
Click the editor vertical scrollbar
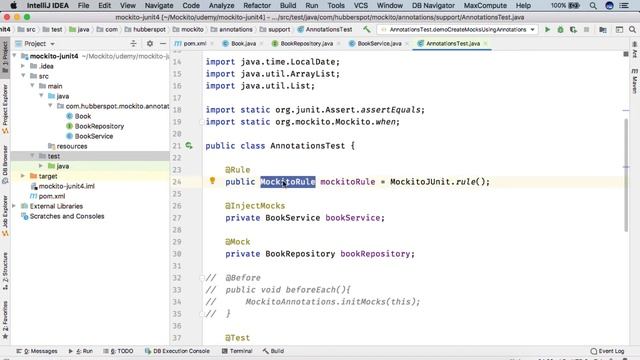click(626, 176)
